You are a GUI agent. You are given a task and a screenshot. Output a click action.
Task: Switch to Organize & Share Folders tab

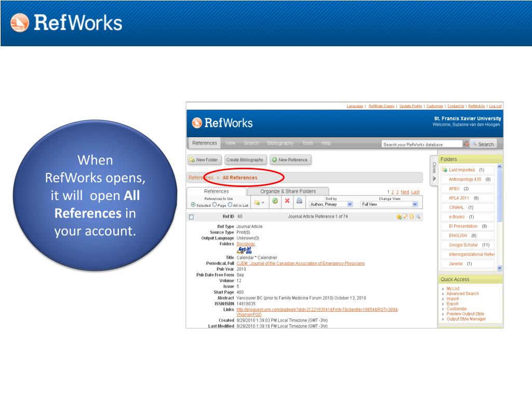[x=288, y=191]
